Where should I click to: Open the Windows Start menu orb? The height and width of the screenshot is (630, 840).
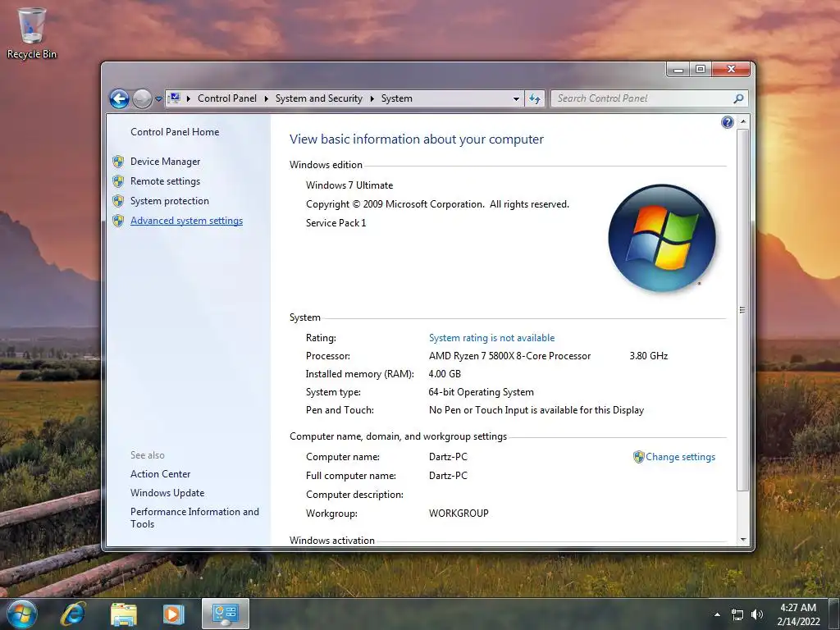[x=22, y=614]
